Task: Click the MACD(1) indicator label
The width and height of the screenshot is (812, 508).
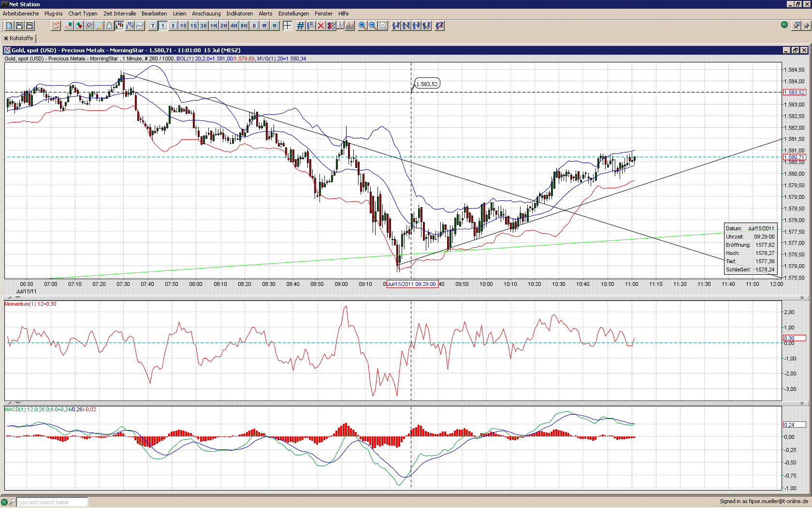Action: 50,409
